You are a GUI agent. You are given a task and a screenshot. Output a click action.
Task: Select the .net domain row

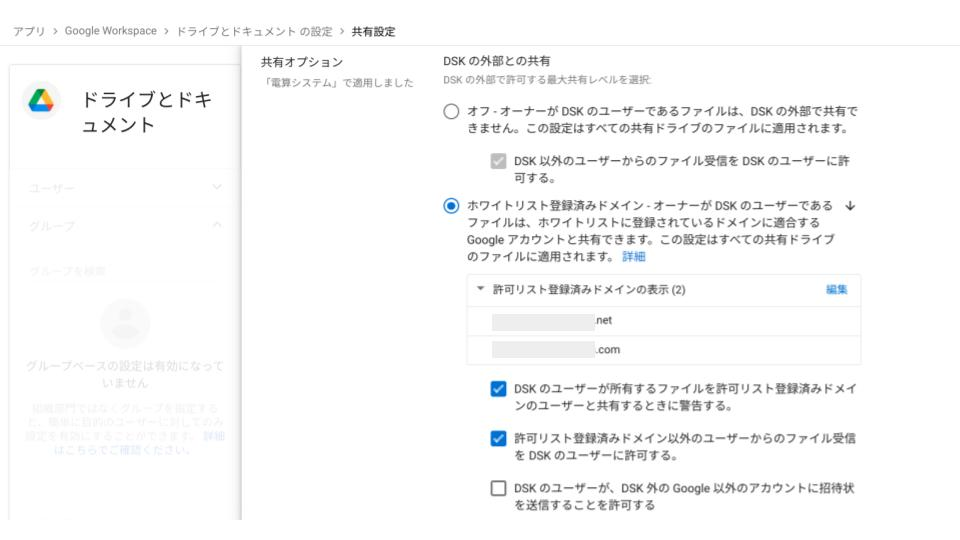click(x=664, y=321)
